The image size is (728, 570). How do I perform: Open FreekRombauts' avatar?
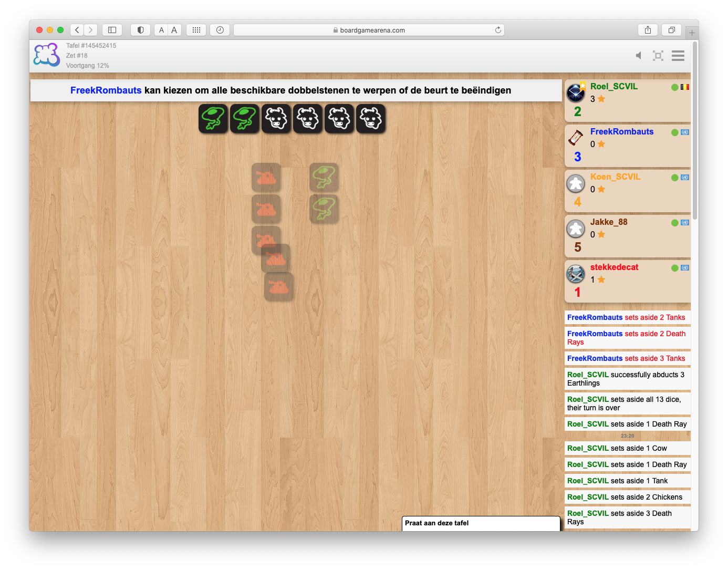pos(576,138)
